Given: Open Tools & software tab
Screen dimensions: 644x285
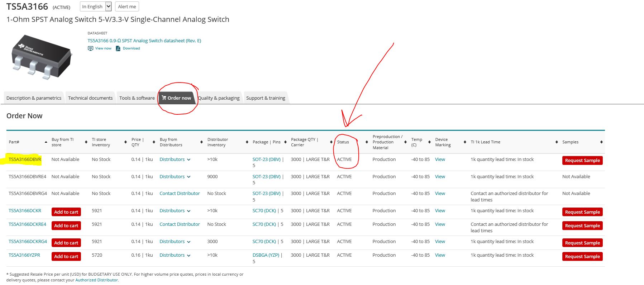Looking at the screenshot, I should coord(137,98).
